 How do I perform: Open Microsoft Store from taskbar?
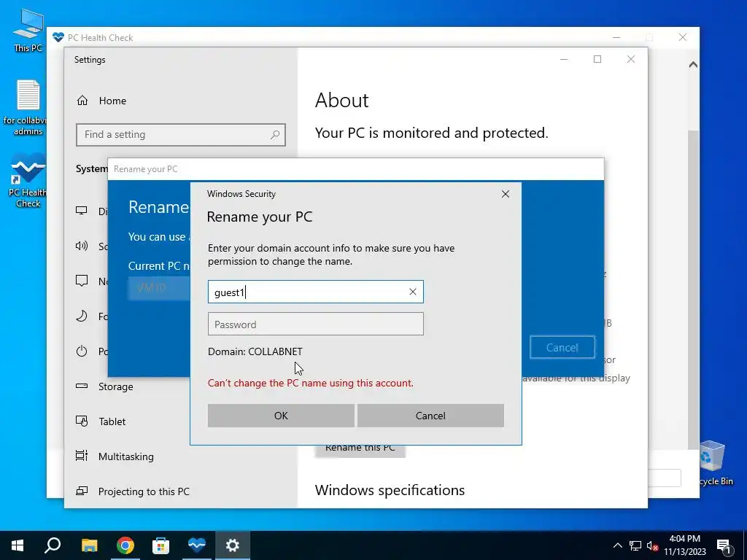pos(160,545)
